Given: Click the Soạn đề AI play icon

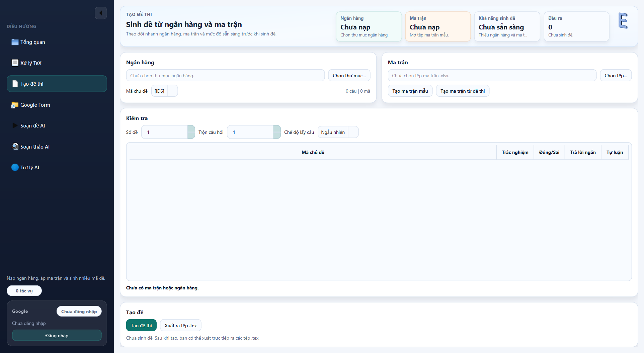Looking at the screenshot, I should click(x=15, y=126).
